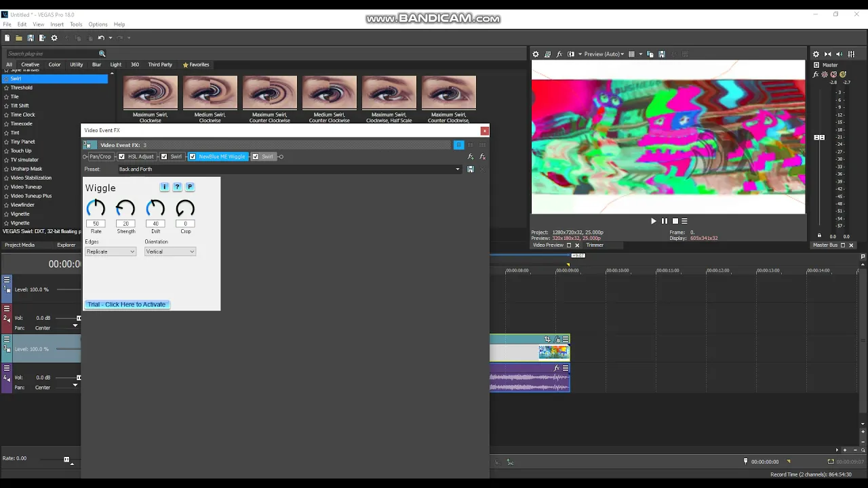Open a project with the folder icon
Image resolution: width=868 pixels, height=488 pixels.
tap(19, 38)
